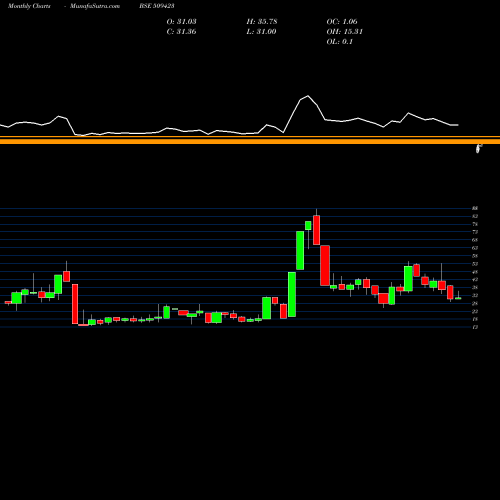
Task: Click the low value 'L: 31.00'
Action: [261, 31]
